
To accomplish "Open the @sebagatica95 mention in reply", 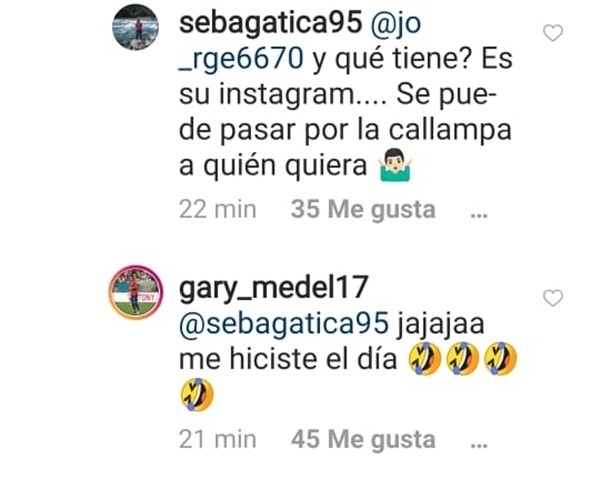I will pyautogui.click(x=284, y=324).
